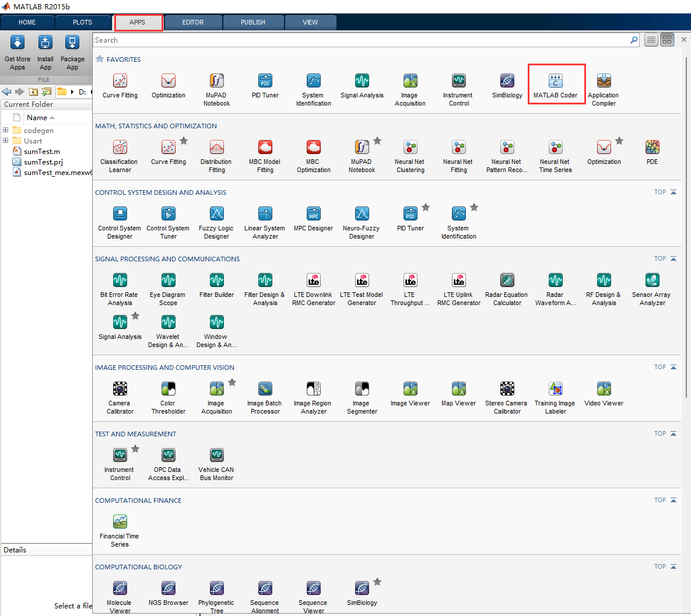This screenshot has height=616, width=691.
Task: Launch Vehicle CAN Bus Monitor
Action: [216, 464]
